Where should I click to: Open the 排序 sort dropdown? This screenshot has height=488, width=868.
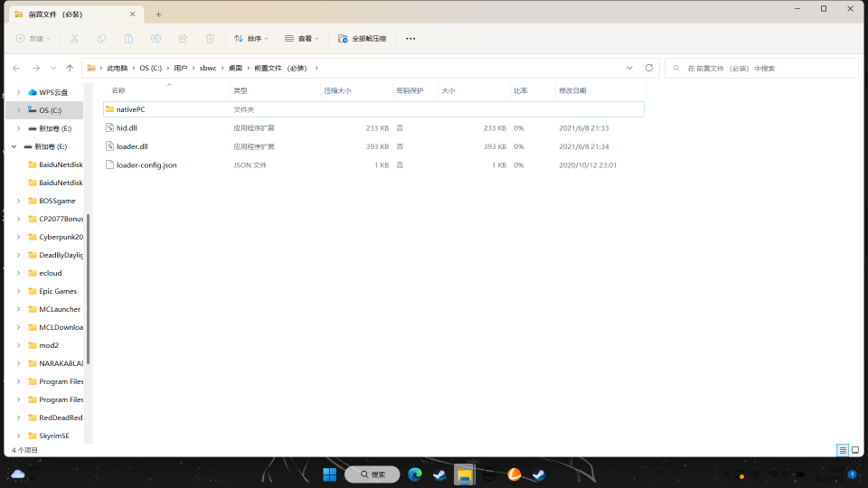click(x=251, y=39)
